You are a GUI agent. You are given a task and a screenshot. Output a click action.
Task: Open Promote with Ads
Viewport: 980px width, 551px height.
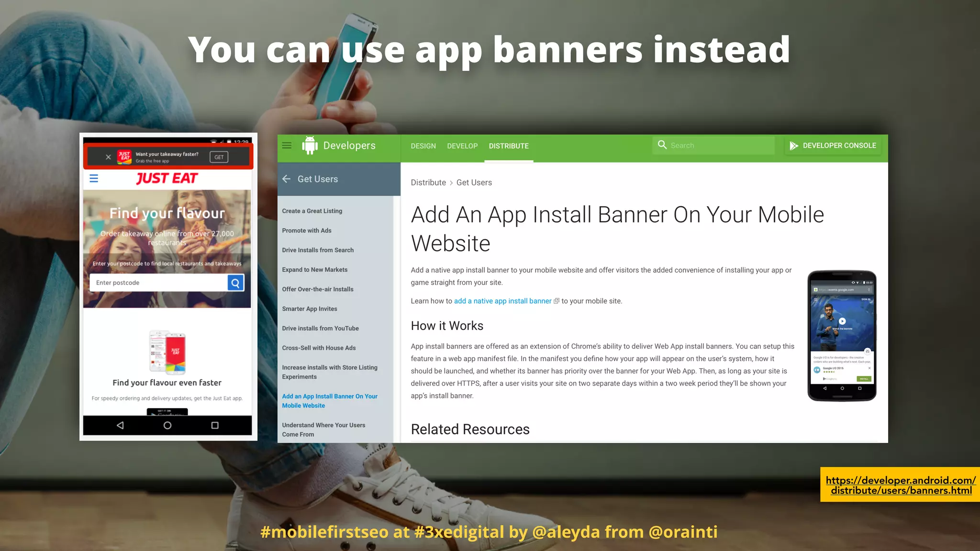[307, 231]
